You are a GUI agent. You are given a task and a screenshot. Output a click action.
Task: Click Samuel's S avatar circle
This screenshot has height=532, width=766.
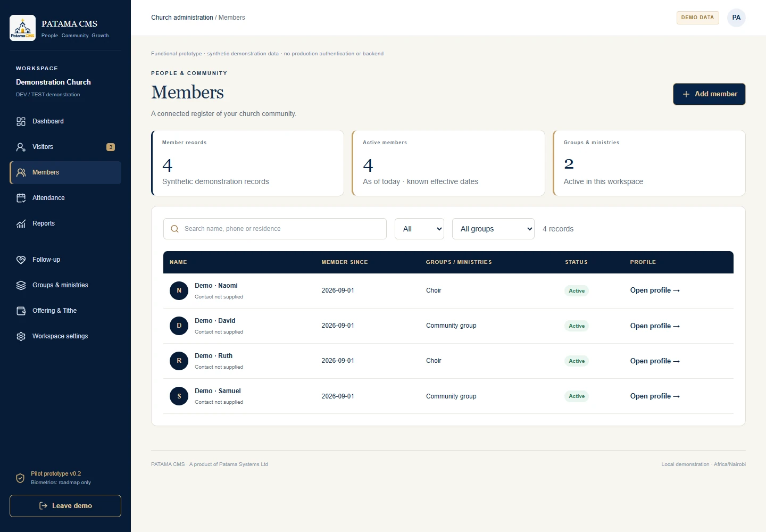point(179,396)
